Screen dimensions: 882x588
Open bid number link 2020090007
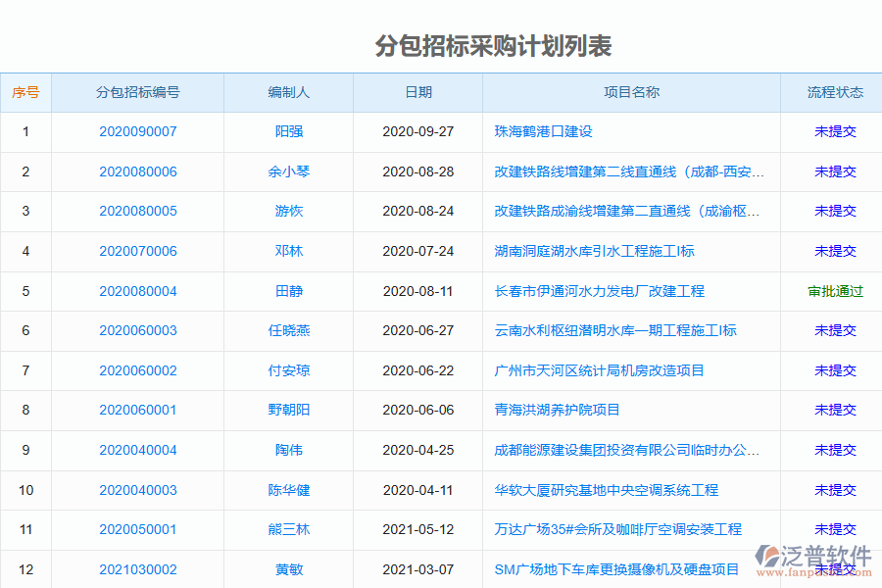point(136,131)
